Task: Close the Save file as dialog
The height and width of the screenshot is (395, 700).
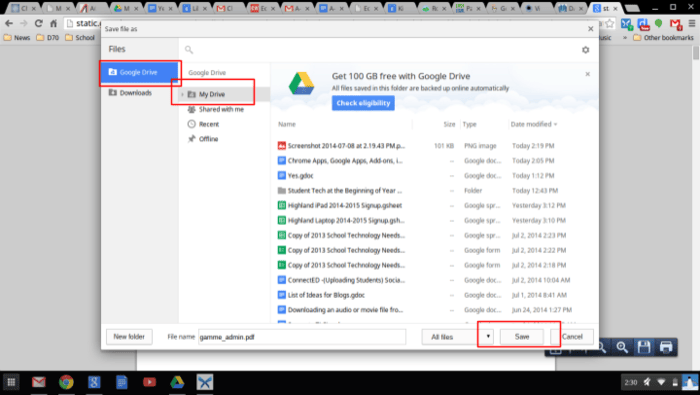Action: tap(591, 29)
